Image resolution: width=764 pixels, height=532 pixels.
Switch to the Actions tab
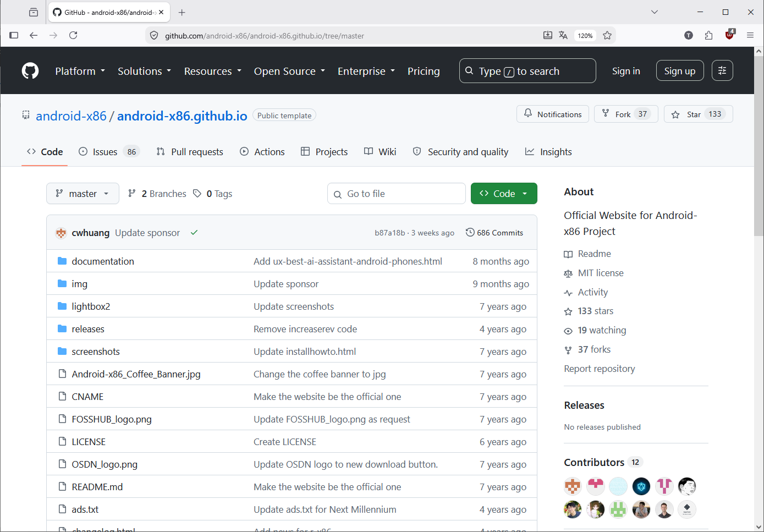click(262, 152)
